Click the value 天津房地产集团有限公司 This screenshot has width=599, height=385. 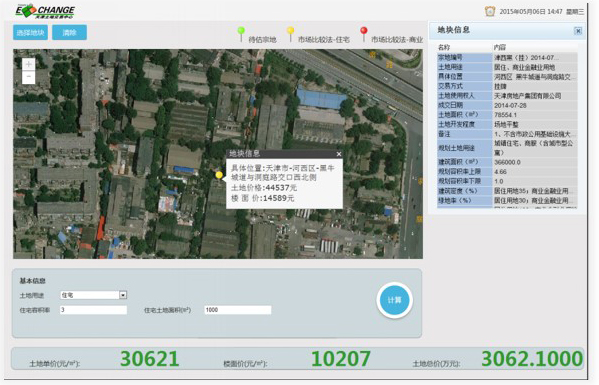point(528,95)
